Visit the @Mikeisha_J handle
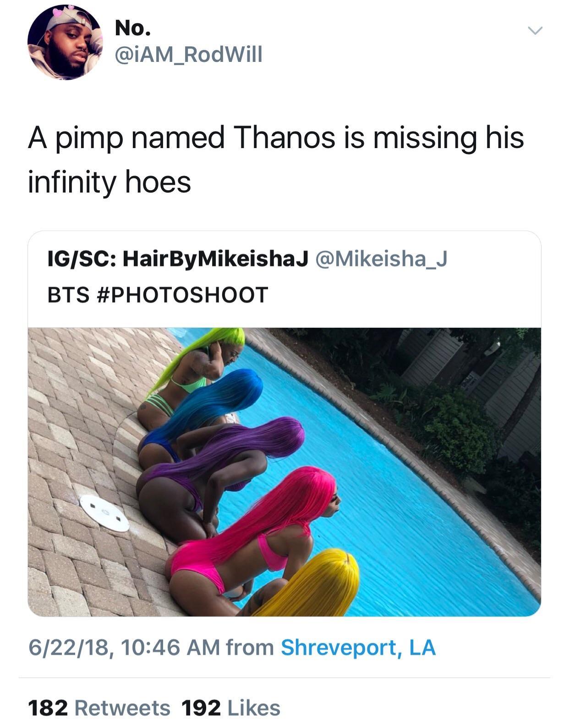569x728 pixels. 381,259
